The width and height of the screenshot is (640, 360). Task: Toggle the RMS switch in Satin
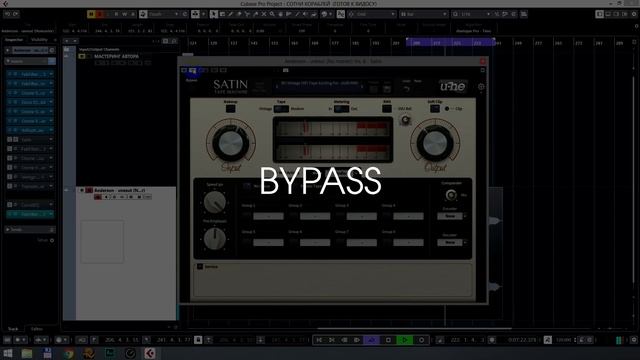(x=387, y=109)
